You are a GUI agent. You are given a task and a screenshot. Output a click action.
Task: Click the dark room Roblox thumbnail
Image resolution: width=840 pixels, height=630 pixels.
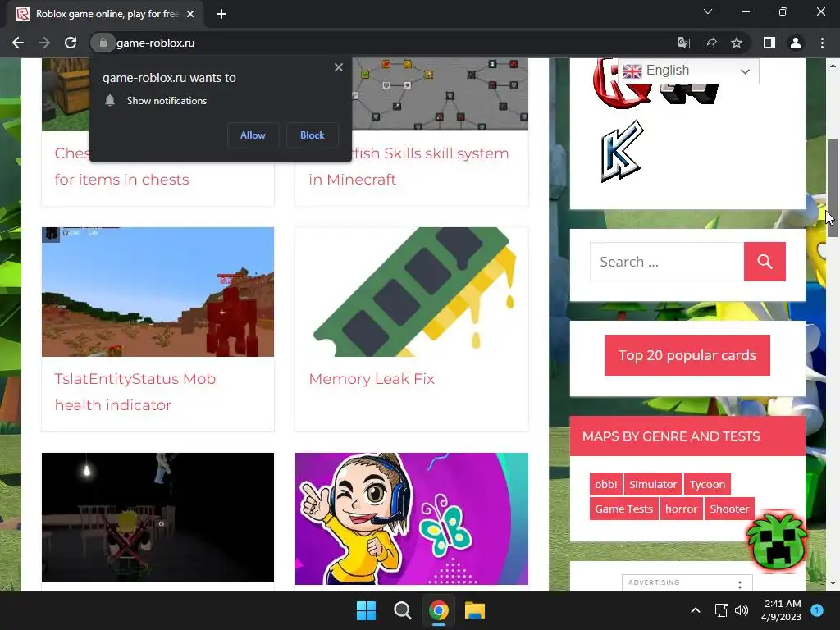(x=157, y=518)
